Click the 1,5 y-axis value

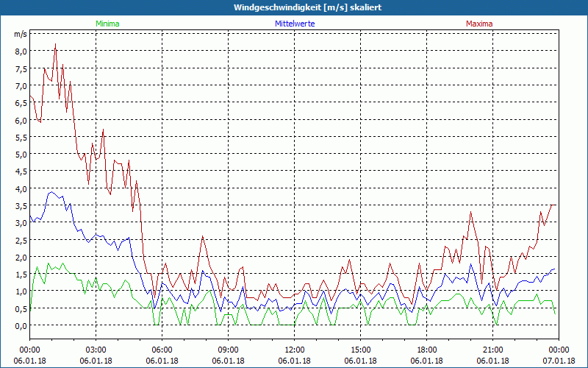[21, 275]
